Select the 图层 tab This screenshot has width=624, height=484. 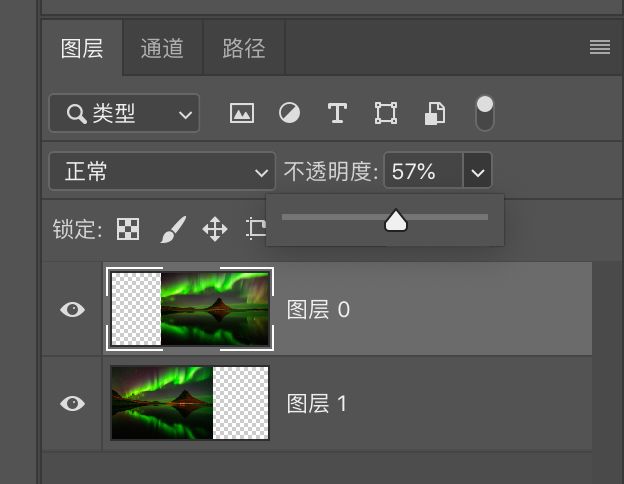click(82, 48)
